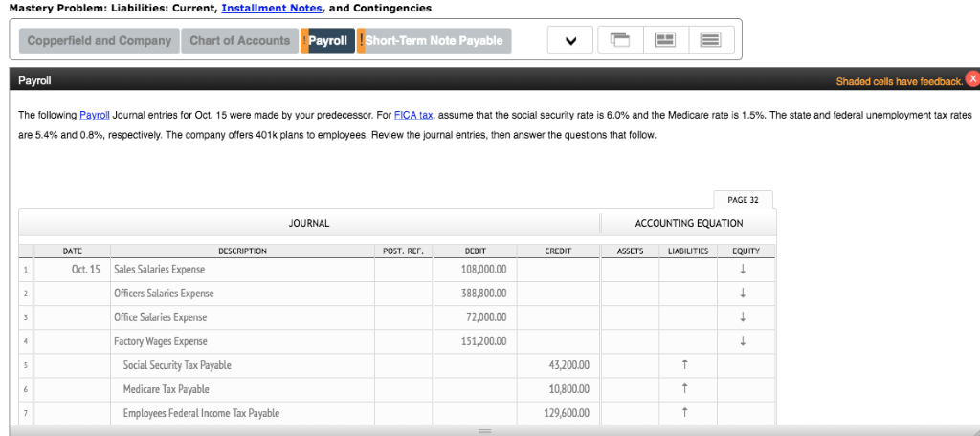Switch to the Chart of Accounts tab

239,41
